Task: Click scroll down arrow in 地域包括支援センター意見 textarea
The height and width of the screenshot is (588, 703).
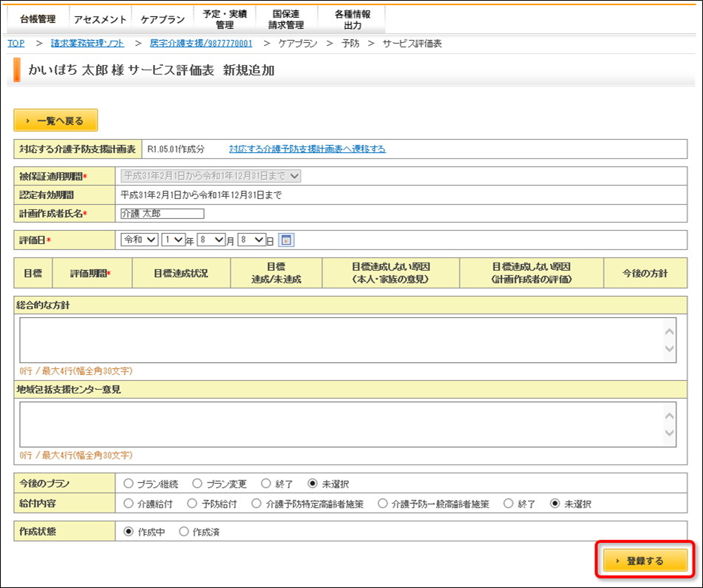Action: coord(670,433)
